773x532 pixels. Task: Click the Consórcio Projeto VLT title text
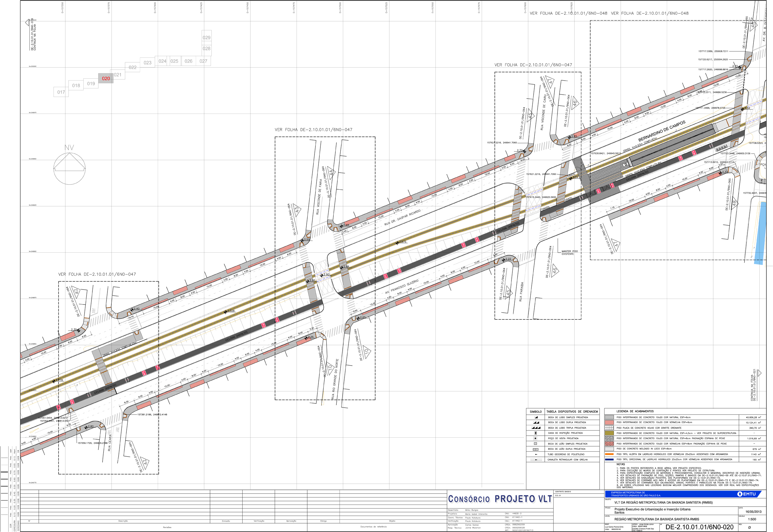(x=500, y=499)
